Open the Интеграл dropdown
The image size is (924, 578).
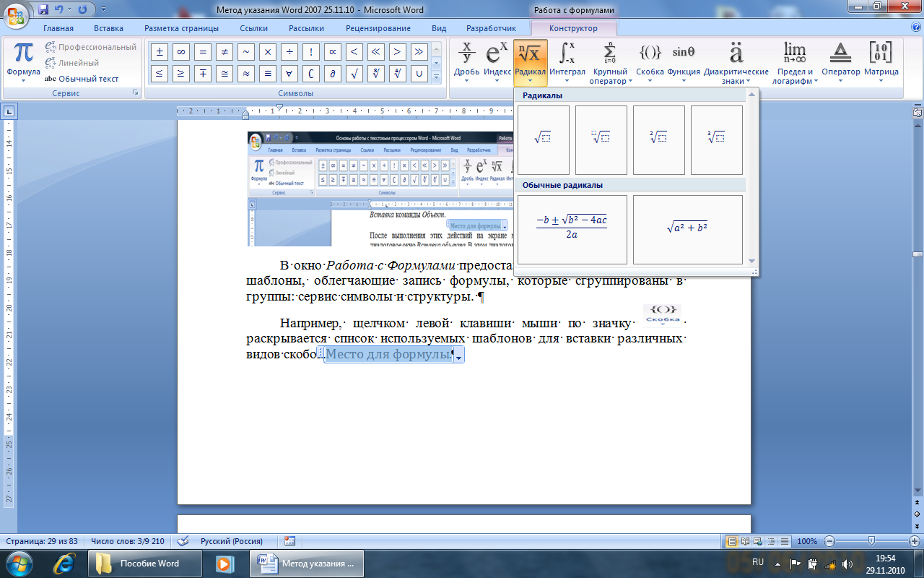[x=567, y=62]
